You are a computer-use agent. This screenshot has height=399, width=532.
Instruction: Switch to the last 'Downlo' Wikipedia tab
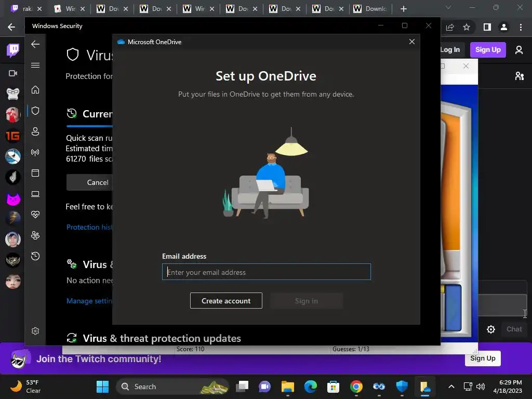pos(370,9)
